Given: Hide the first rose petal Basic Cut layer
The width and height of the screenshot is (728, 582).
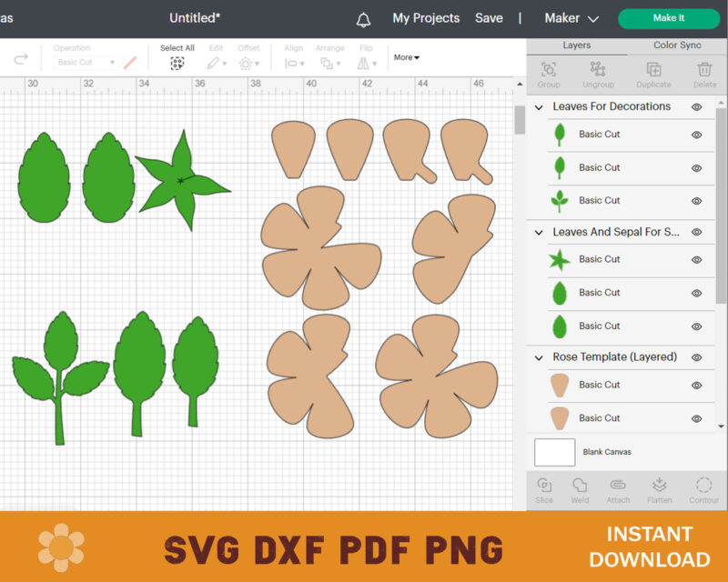Looking at the screenshot, I should [697, 384].
